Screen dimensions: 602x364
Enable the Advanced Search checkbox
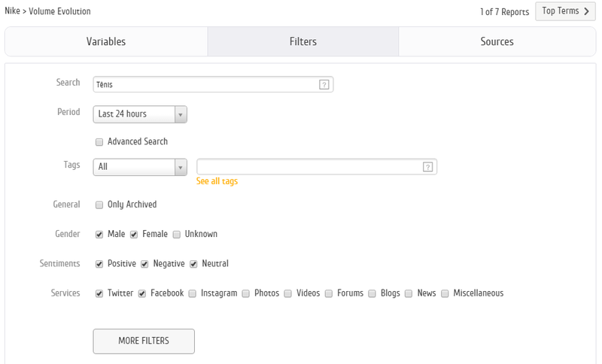(x=99, y=142)
